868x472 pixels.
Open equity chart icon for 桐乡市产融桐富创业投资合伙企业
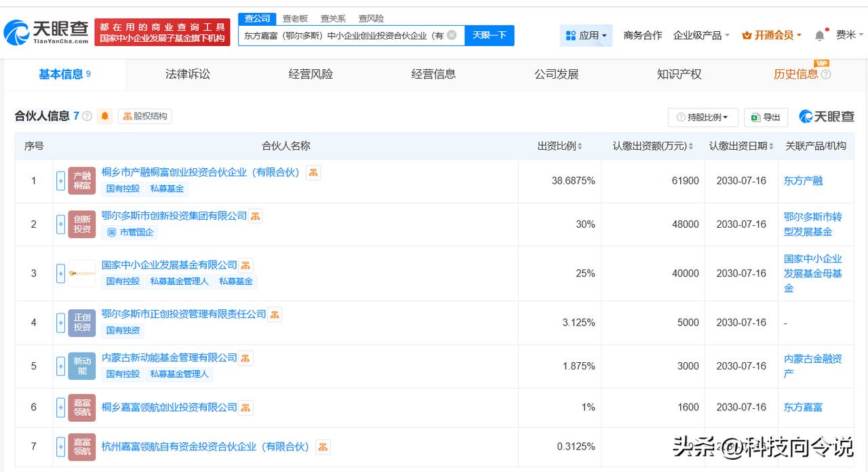click(x=313, y=172)
